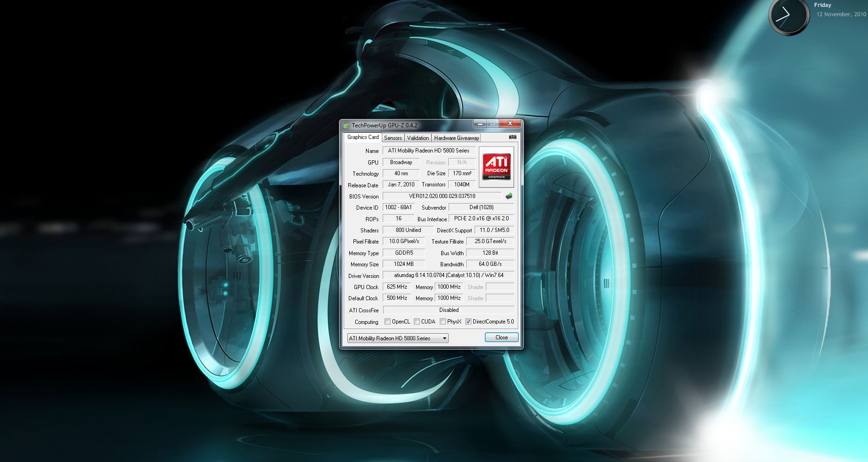Click the screenshot camera icon in GPU-Z

tap(512, 137)
